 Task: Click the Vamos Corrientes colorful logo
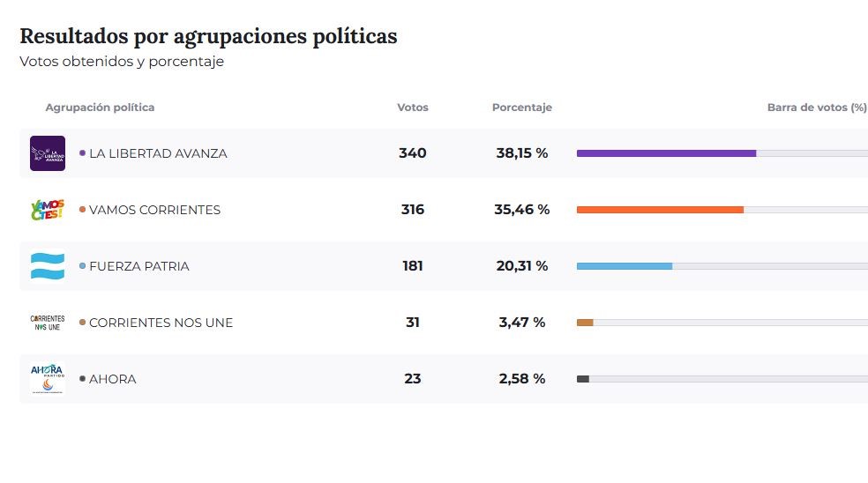(x=48, y=210)
